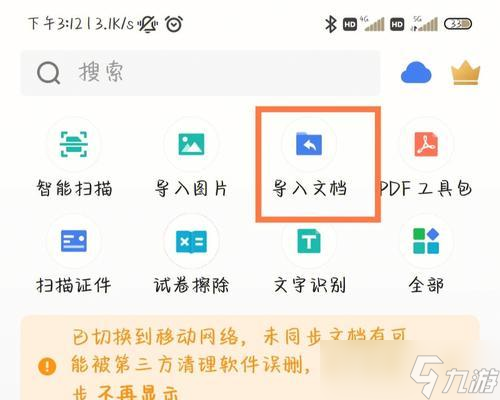Click the 搜索 search field
This screenshot has height=400, width=500.
pos(200,73)
